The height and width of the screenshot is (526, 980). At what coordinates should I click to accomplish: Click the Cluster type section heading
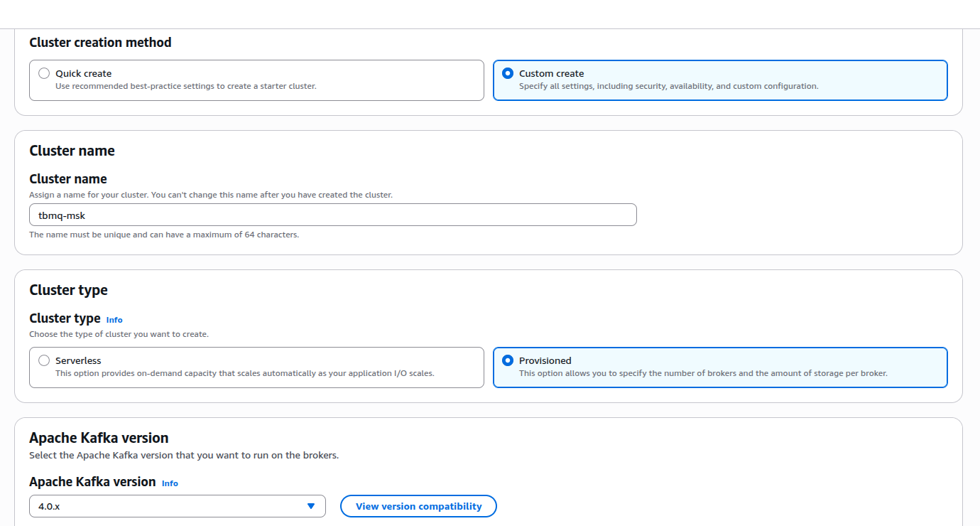pos(68,290)
